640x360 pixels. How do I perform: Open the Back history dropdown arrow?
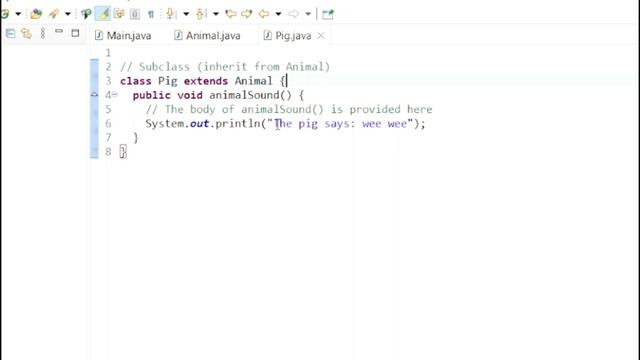point(278,14)
